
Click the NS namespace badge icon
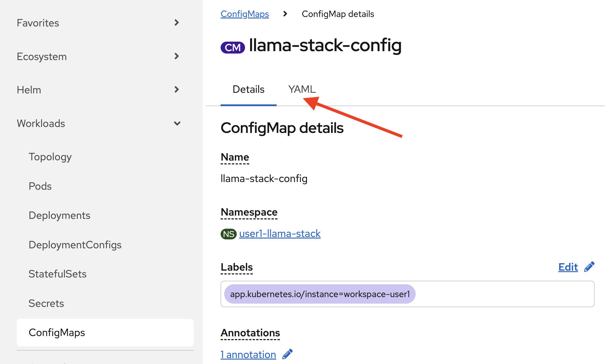tap(228, 234)
